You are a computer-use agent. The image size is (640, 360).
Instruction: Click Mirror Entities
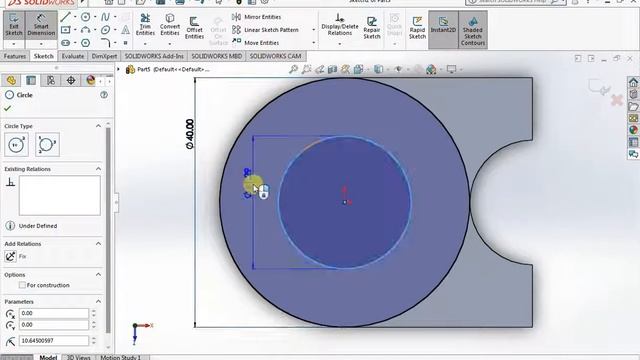point(257,17)
